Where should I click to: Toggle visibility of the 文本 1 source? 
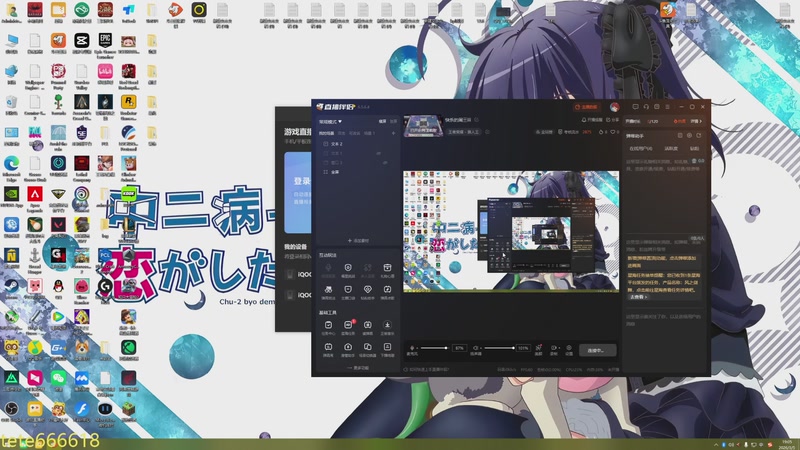click(379, 153)
